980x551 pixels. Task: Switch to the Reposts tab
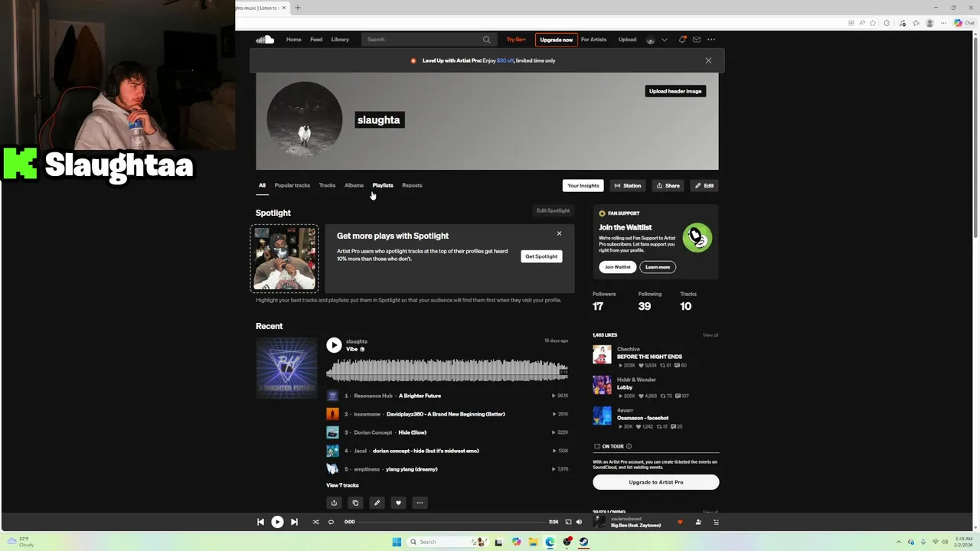coord(412,185)
